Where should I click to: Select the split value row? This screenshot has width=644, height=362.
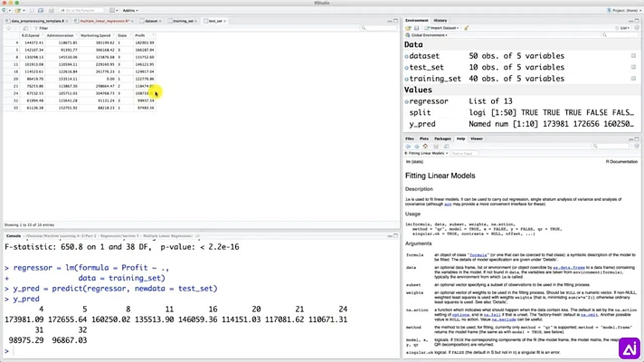click(x=521, y=112)
